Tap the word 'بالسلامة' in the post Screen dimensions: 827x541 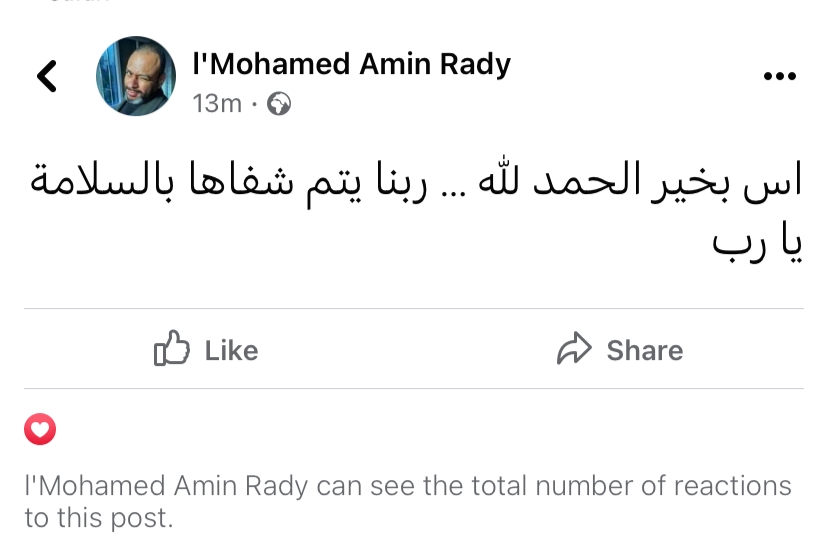(x=102, y=178)
